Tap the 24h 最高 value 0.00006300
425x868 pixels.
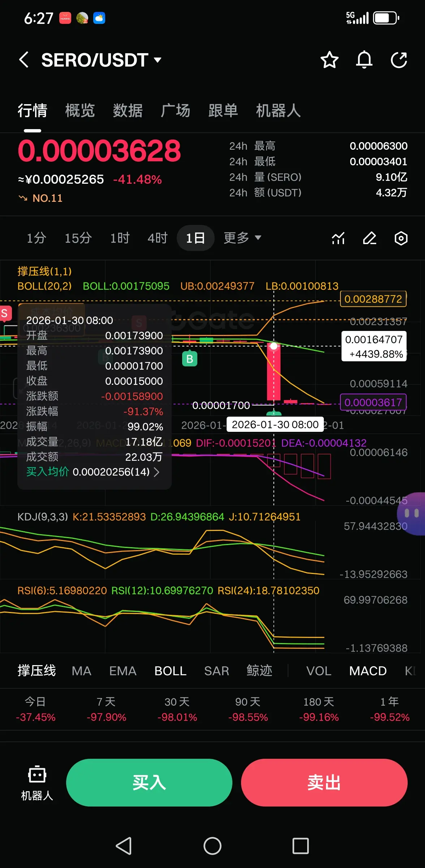click(x=378, y=146)
